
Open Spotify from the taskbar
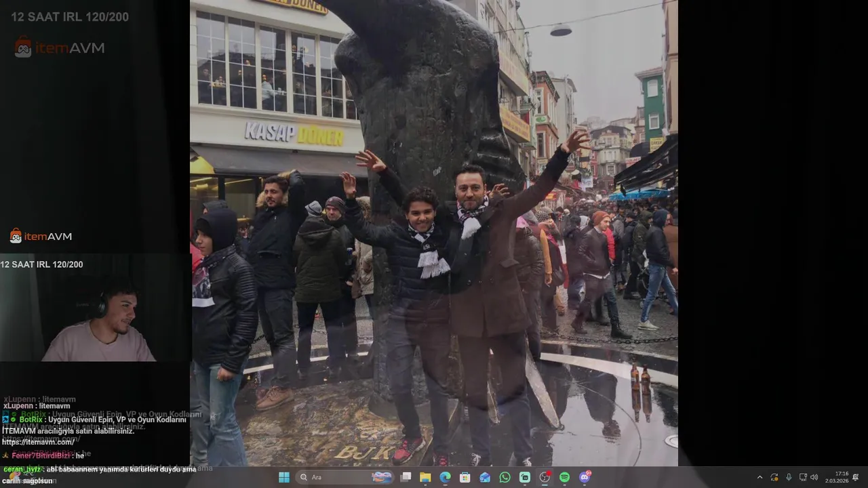coord(564,477)
